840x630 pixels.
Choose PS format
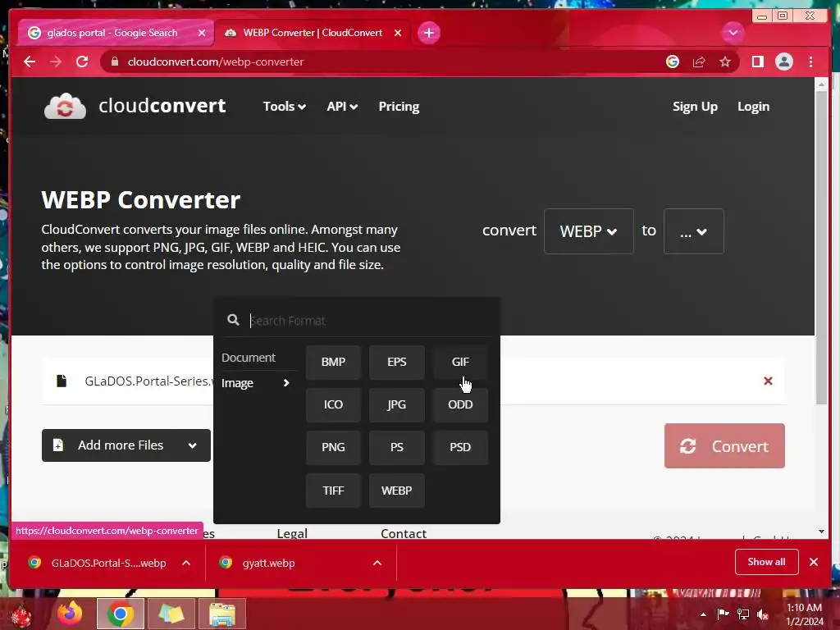coord(396,447)
